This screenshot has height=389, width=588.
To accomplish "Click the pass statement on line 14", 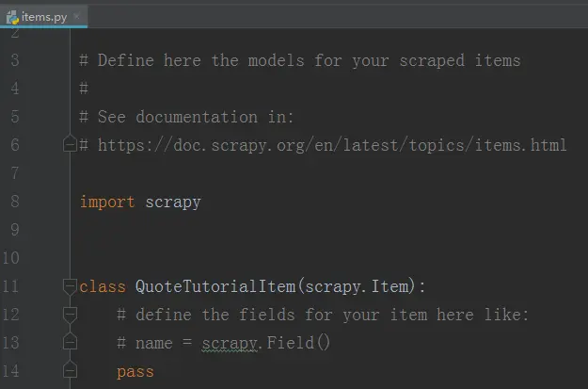I will (135, 372).
